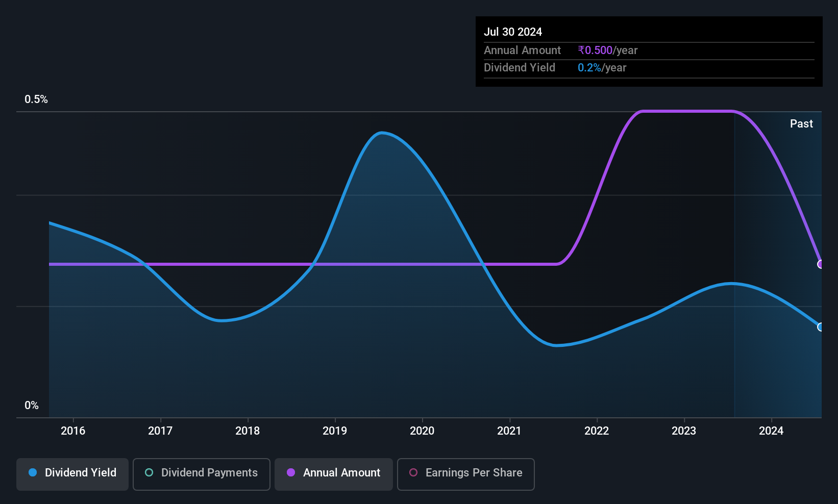Select the purple Annual Amount endpoint marker

pyautogui.click(x=821, y=264)
